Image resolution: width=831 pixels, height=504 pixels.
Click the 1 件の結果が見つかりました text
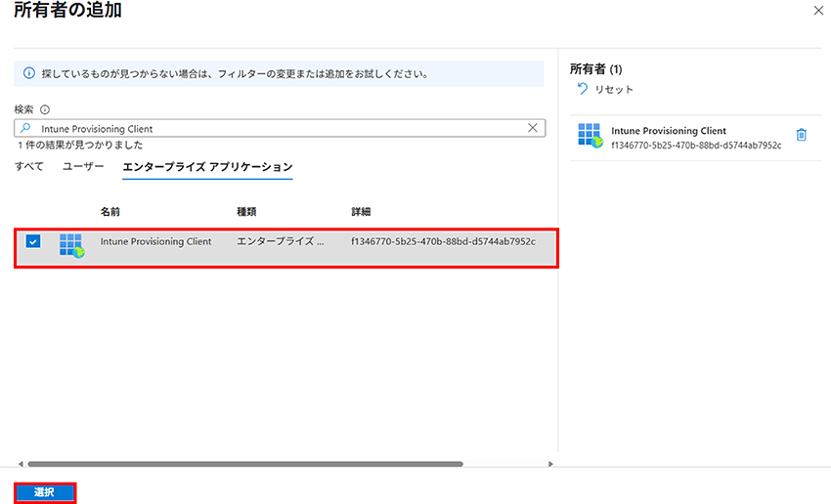(x=80, y=146)
